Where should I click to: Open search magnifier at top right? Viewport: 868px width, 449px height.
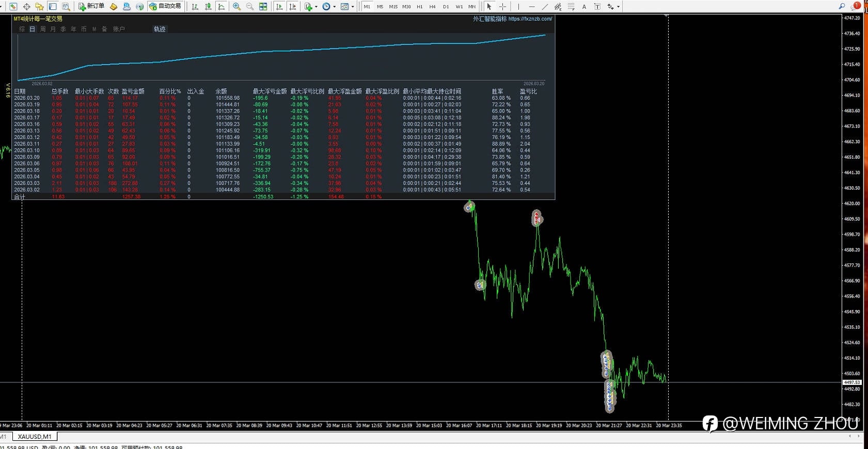click(x=842, y=6)
